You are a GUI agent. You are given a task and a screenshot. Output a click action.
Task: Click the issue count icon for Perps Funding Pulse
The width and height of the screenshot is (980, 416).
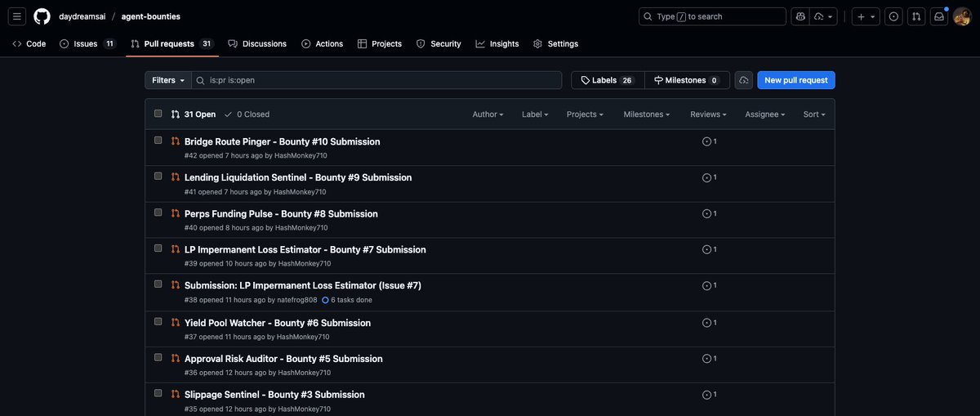709,213
